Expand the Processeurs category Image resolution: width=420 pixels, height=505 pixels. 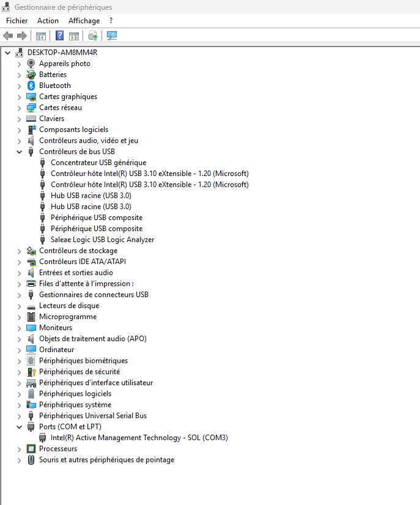pyautogui.click(x=19, y=449)
